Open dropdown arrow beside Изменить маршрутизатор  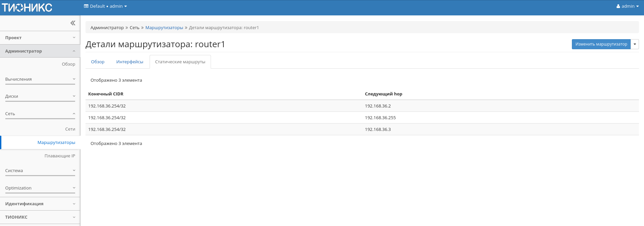[635, 44]
